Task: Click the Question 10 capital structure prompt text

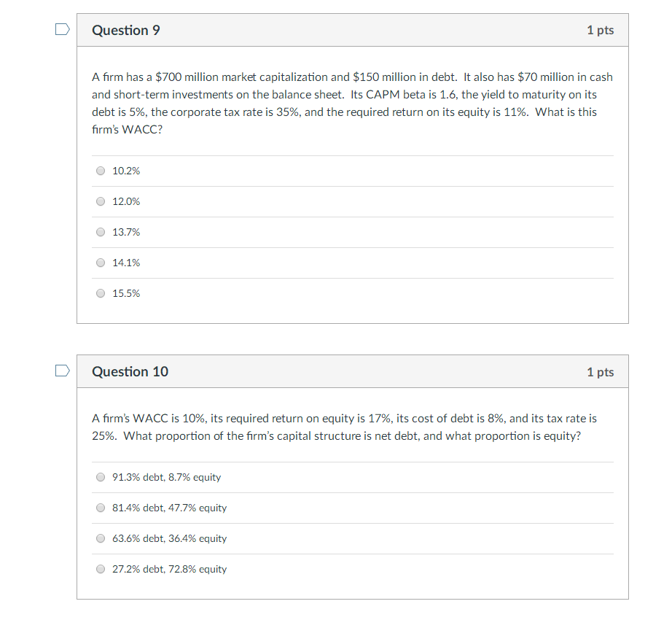Action: coord(344,427)
